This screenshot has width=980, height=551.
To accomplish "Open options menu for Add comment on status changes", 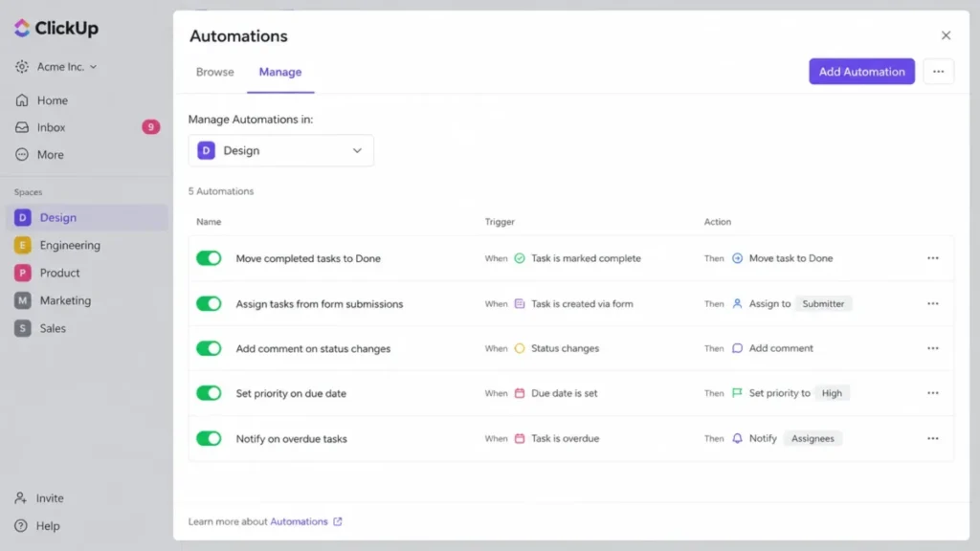I will click(932, 348).
